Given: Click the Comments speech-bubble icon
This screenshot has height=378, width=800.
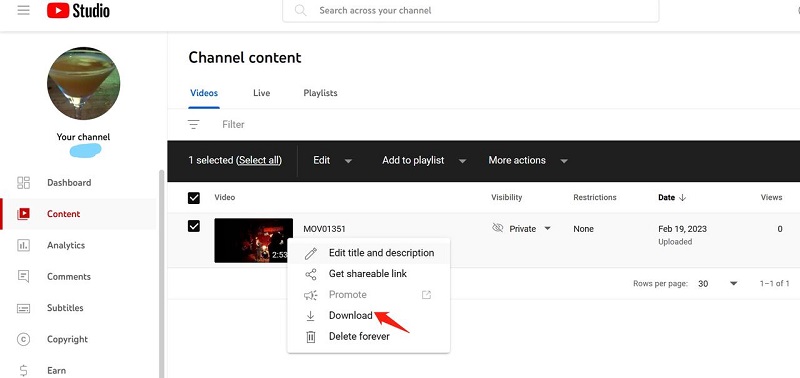Looking at the screenshot, I should (23, 276).
